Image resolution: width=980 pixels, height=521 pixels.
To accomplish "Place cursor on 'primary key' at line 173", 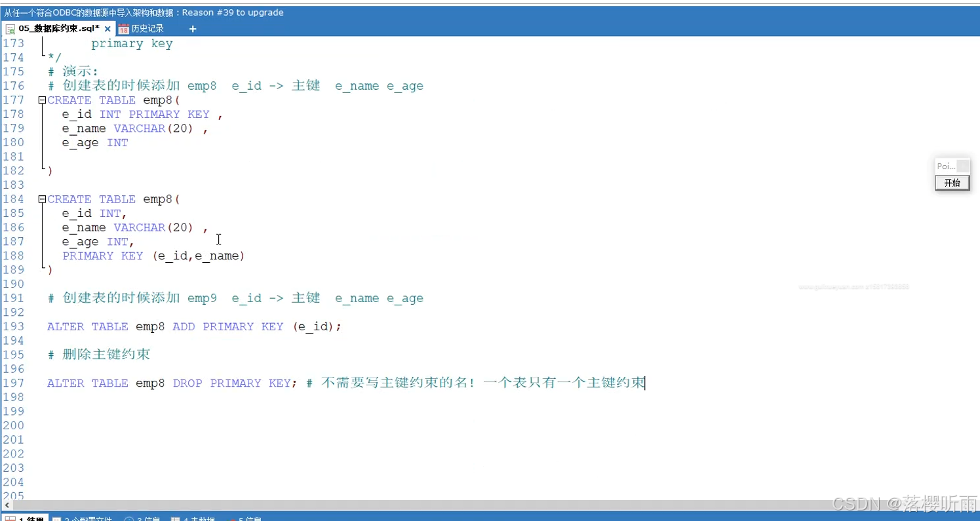I will pos(132,44).
